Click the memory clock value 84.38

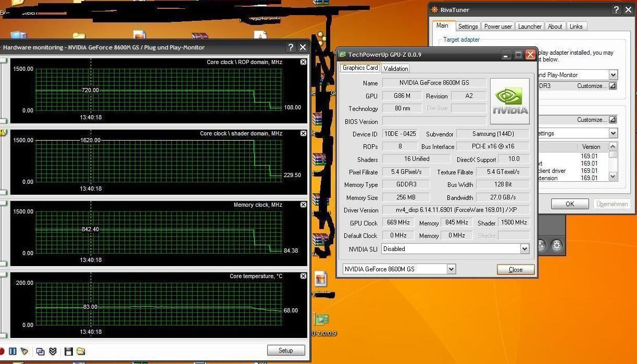(x=291, y=250)
